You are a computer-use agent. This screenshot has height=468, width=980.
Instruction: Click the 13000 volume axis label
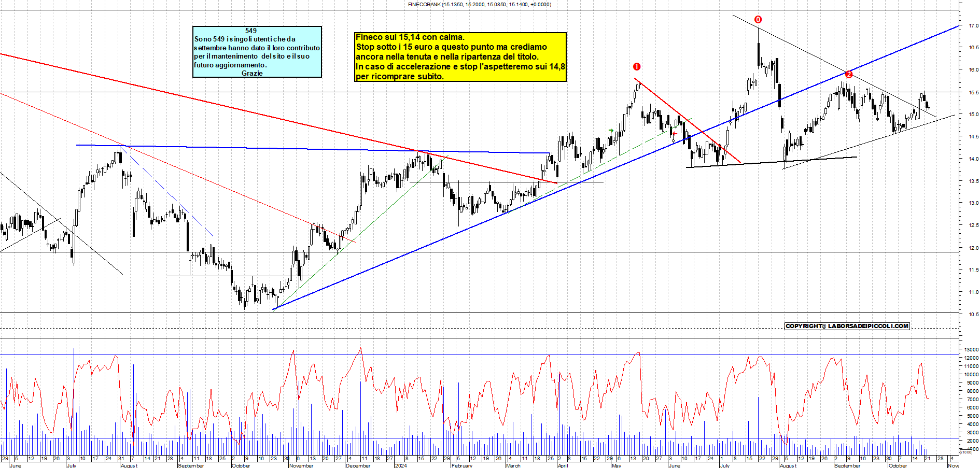pyautogui.click(x=971, y=349)
